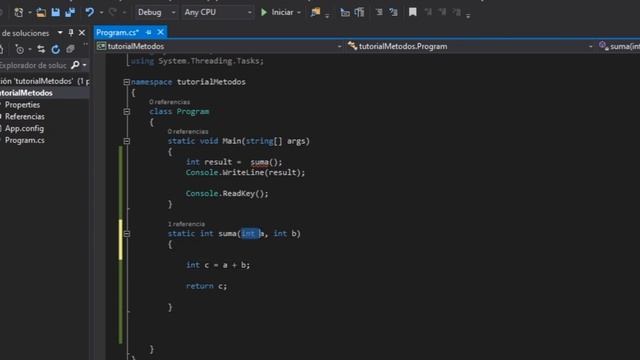Image resolution: width=640 pixels, height=360 pixels.
Task: Click the 'Console.ReadKey();' line
Action: coord(227,193)
